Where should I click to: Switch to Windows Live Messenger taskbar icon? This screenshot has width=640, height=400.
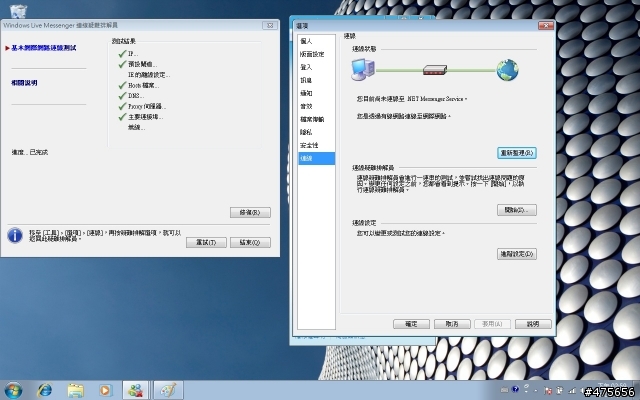[x=136, y=391]
